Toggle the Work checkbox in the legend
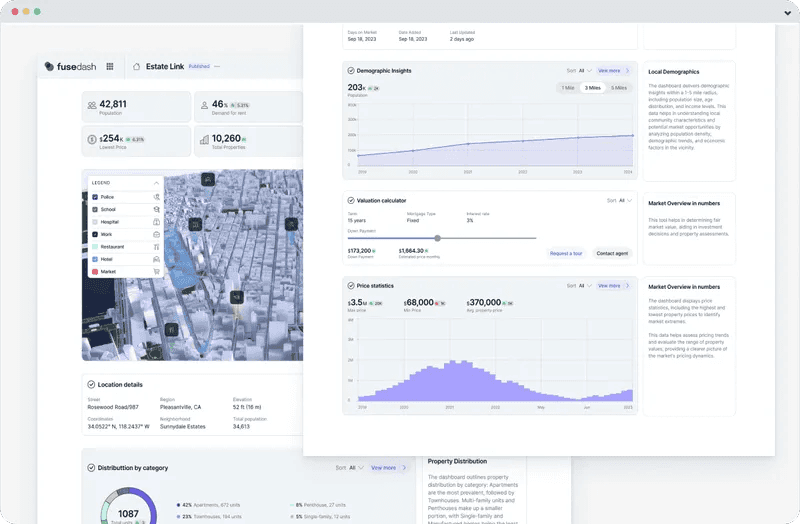This screenshot has width=800, height=524. (95, 234)
